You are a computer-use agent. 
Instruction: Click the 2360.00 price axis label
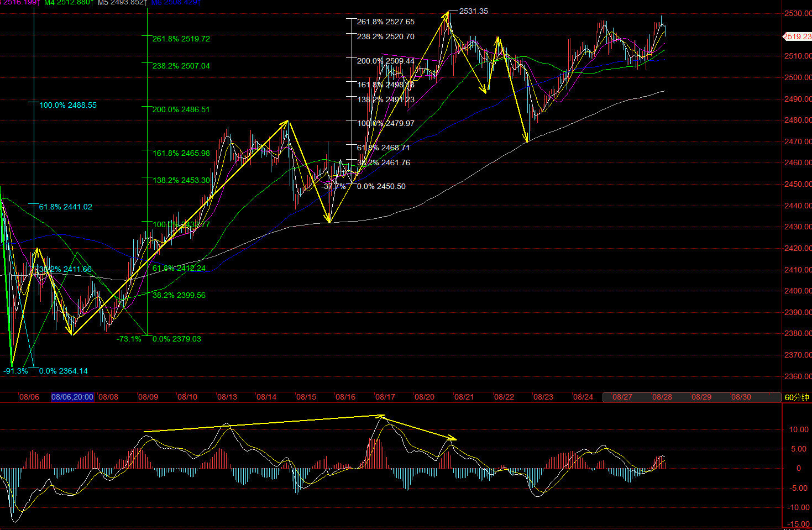[x=798, y=376]
